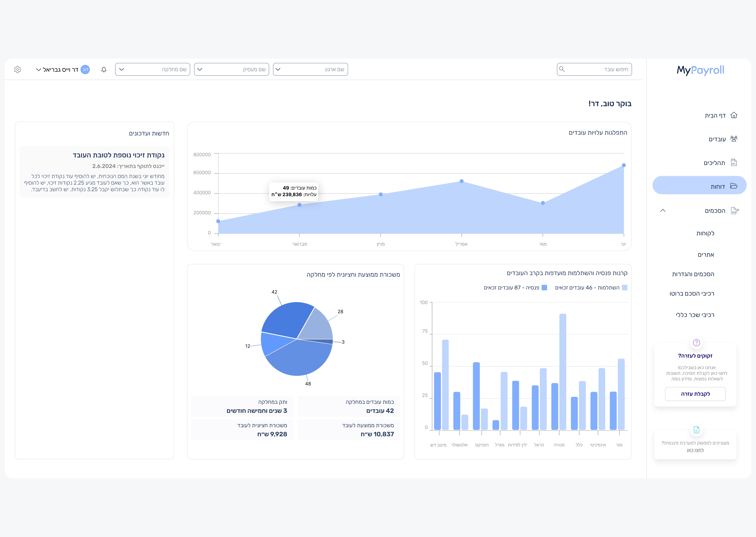
Task: Click the משכורת ממוצעת לעובד card
Action: (x=349, y=430)
